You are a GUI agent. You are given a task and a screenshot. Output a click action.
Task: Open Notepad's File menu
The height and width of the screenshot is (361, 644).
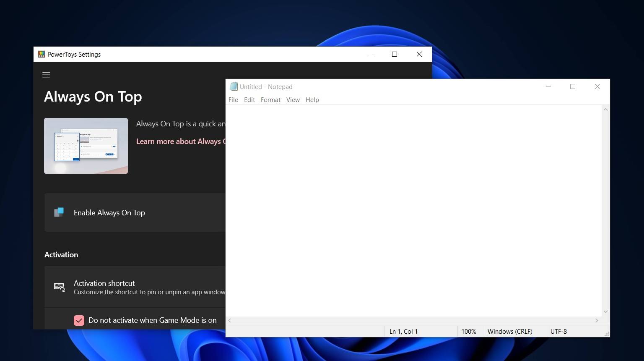[x=233, y=99]
